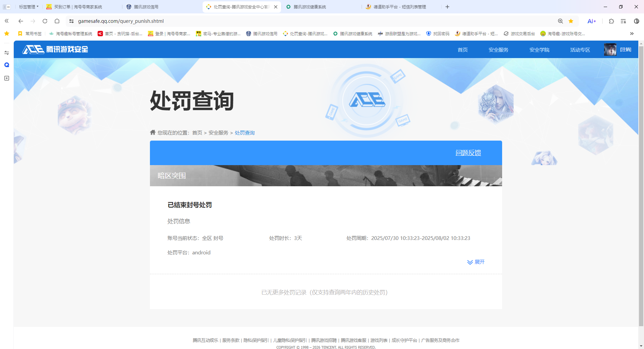644x349 pixels.
Task: Open the 服务条款 footer link
Action: click(231, 340)
